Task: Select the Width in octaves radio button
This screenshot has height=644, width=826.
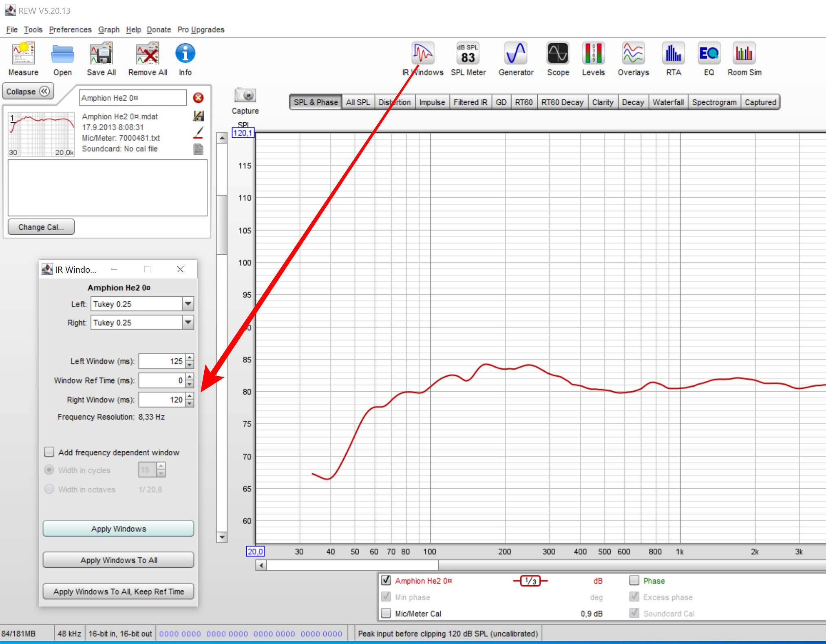Action: click(49, 489)
